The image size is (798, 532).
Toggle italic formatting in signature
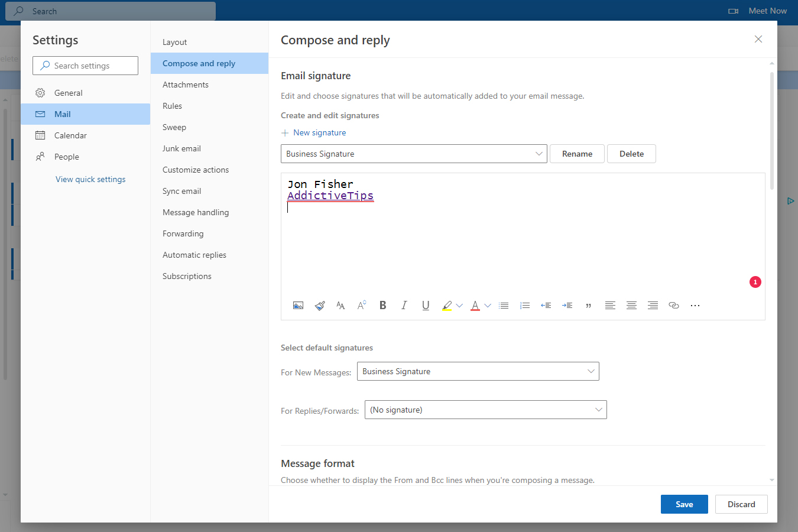pyautogui.click(x=404, y=306)
